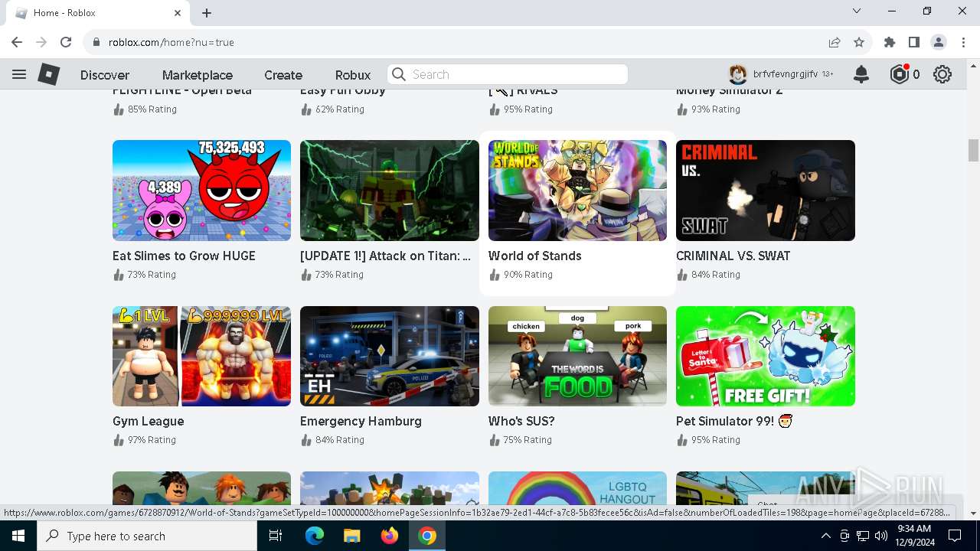View site information lock icon
The height and width of the screenshot is (551, 980).
pyautogui.click(x=96, y=42)
